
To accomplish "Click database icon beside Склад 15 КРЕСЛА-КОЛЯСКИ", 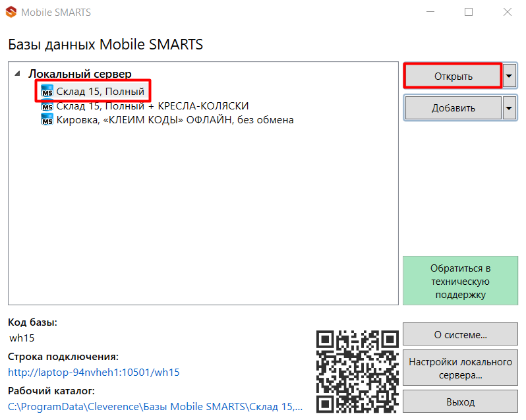I will coord(47,105).
